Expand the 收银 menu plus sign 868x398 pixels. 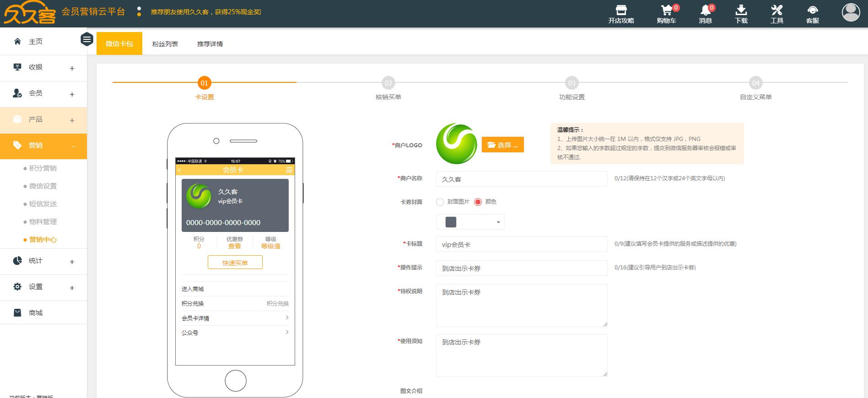(x=72, y=68)
